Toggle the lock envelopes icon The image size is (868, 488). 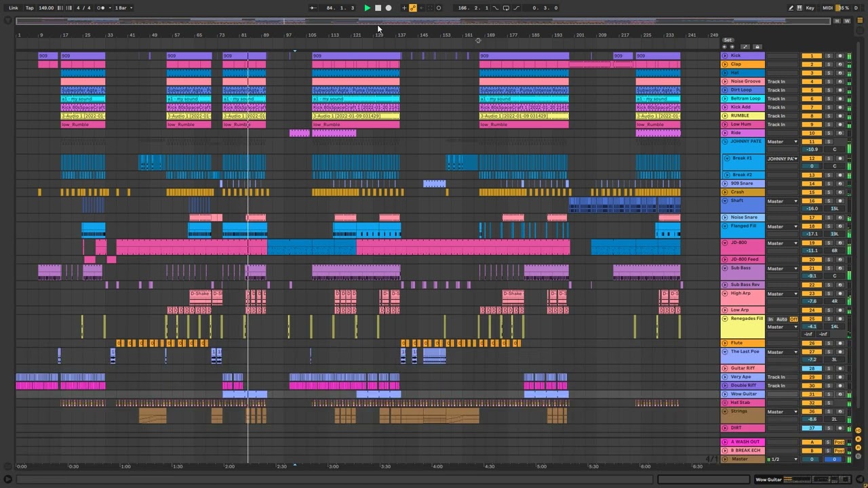(757, 47)
